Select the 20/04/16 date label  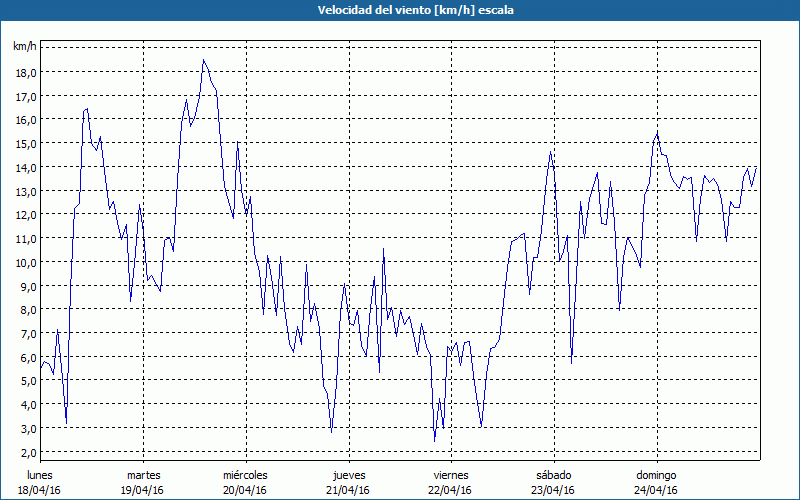(245, 490)
